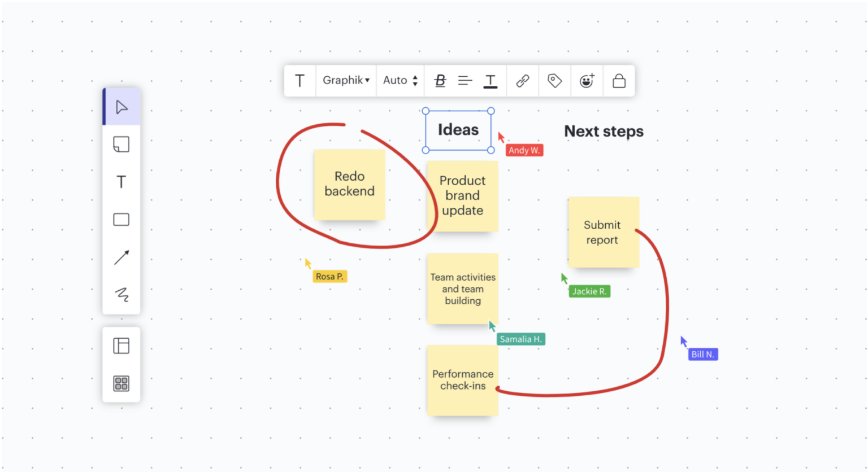Screen dimensions: 868x472
Task: Select the Submit report sticky note
Action: (x=602, y=232)
